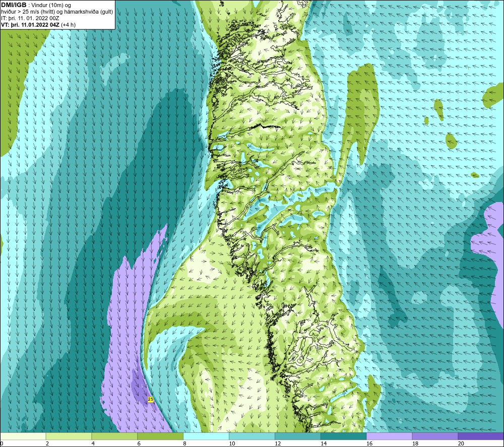Select the 6–8 m/s olive green swatch

click(160, 436)
